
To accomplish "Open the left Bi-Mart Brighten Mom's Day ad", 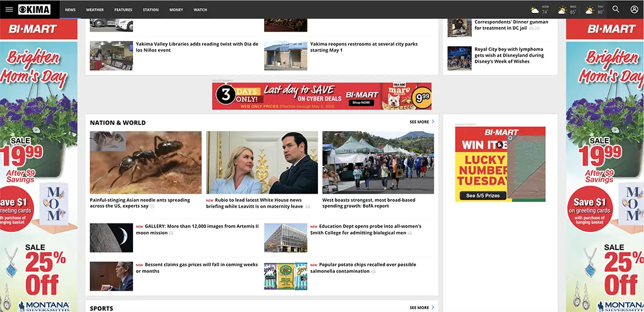I will [x=39, y=166].
